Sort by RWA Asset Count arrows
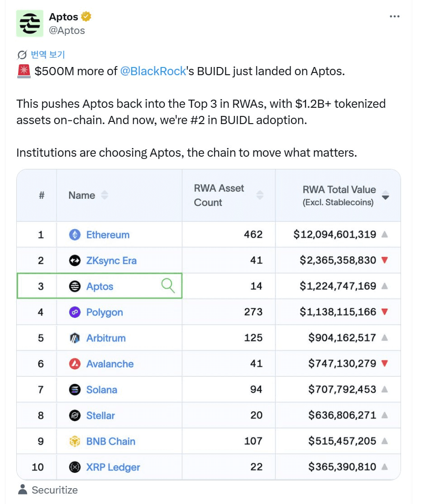The height and width of the screenshot is (504, 425). click(260, 195)
